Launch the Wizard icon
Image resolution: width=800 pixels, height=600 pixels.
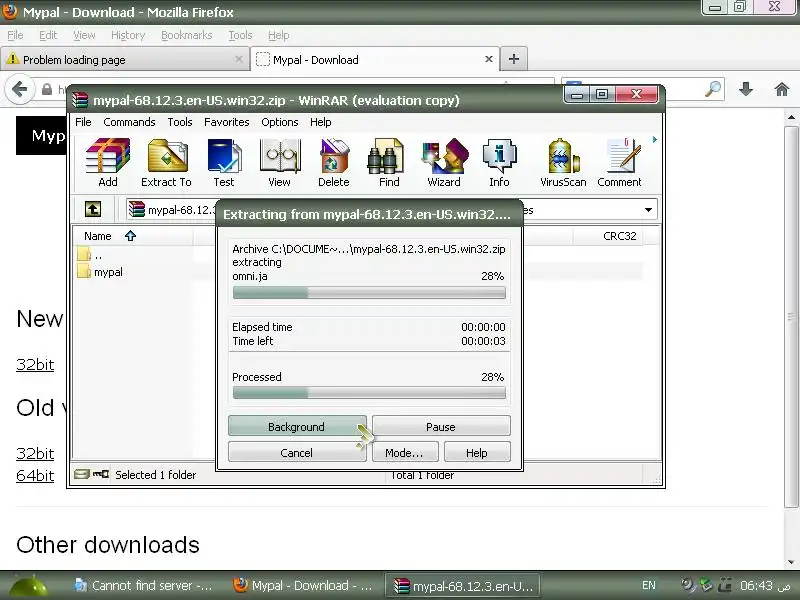click(x=444, y=163)
